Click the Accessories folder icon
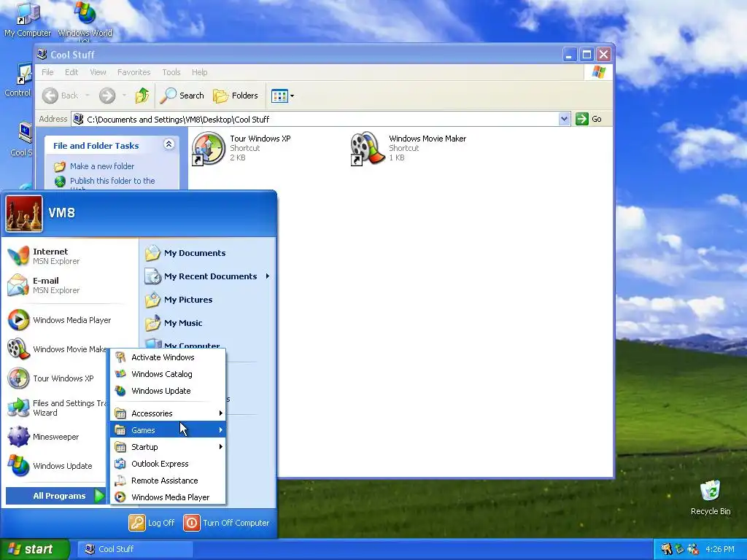 coord(120,413)
